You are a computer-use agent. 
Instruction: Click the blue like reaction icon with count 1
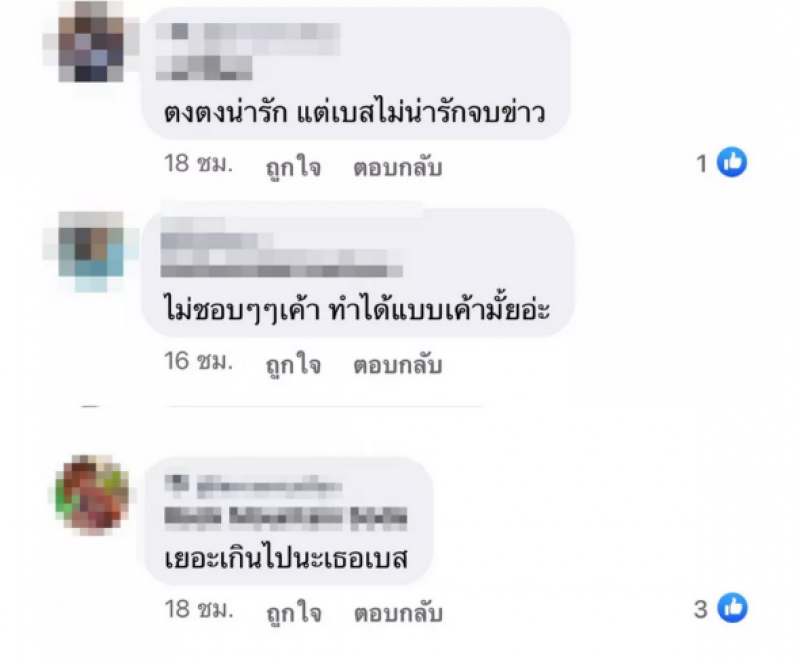click(732, 162)
